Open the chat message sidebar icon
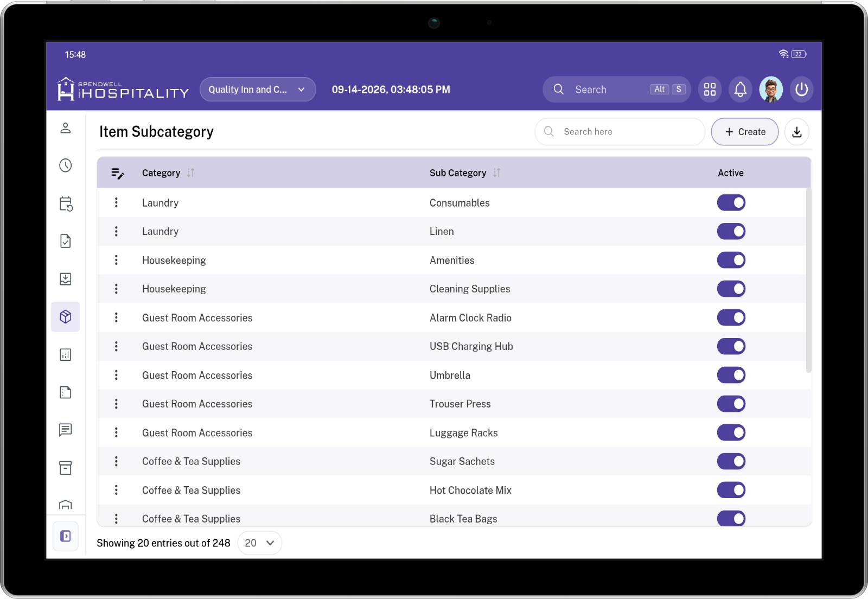Screen dimensions: 868x599 pos(66,430)
